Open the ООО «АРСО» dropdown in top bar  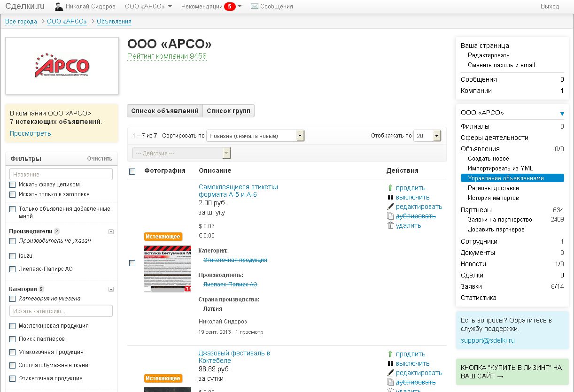pyautogui.click(x=148, y=7)
